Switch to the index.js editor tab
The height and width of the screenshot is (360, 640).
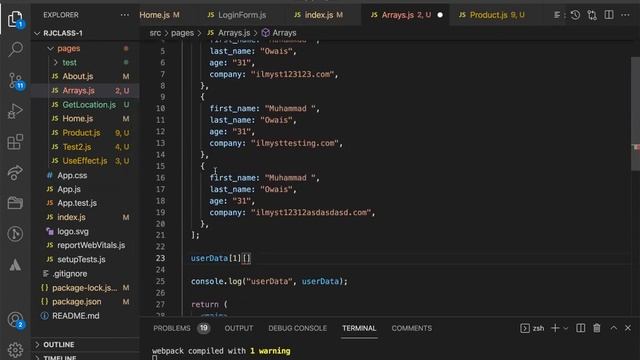(318, 15)
